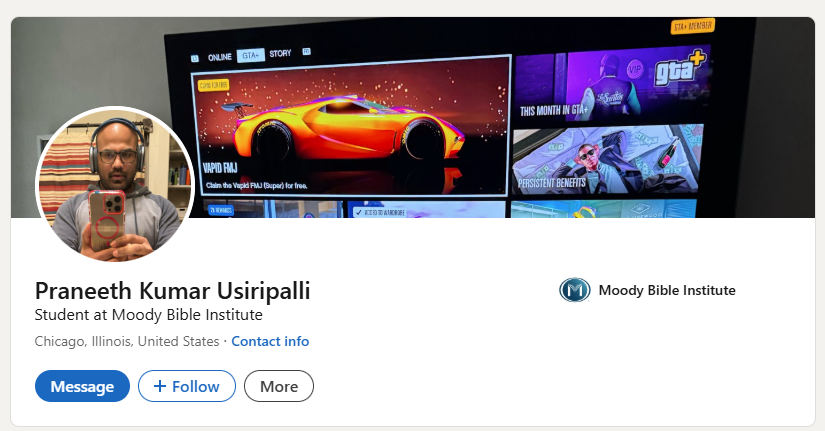Select the ONLINE tab in the banner

[x=219, y=57]
